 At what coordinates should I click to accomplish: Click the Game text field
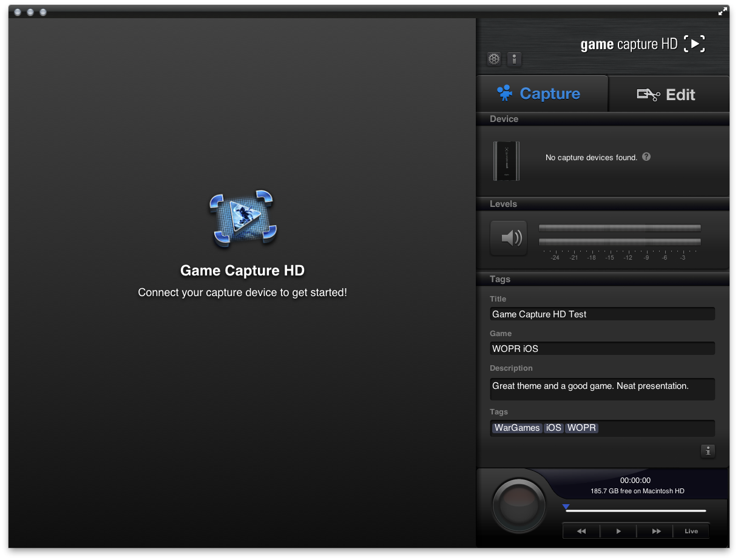pos(602,349)
